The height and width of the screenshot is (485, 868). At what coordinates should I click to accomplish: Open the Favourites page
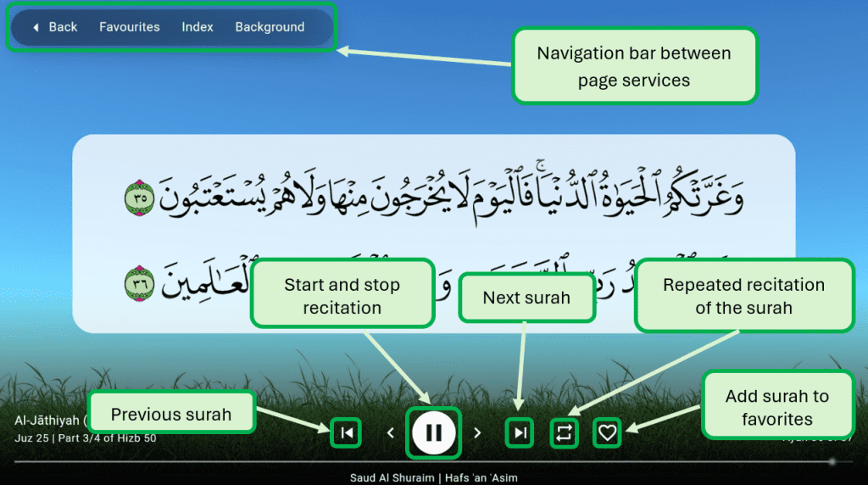point(129,27)
